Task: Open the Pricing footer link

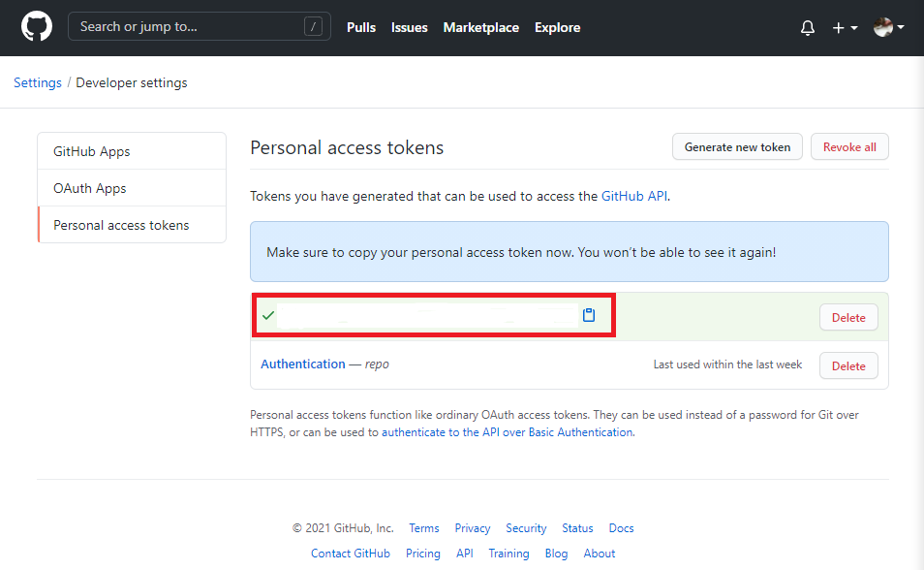Action: [423, 554]
